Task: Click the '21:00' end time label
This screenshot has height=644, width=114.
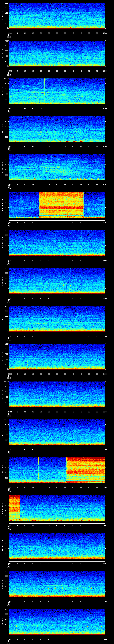Action: click(x=105, y=260)
